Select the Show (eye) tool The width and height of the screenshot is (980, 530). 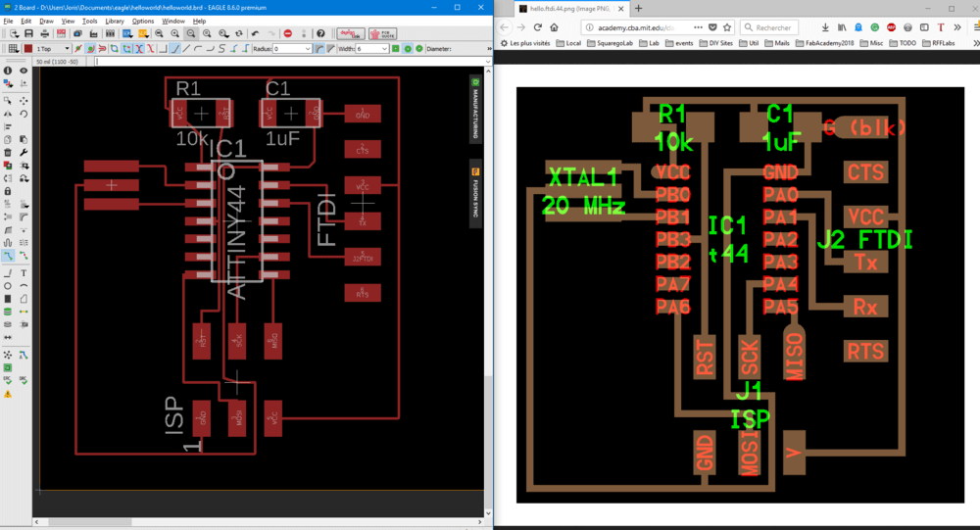pos(24,71)
